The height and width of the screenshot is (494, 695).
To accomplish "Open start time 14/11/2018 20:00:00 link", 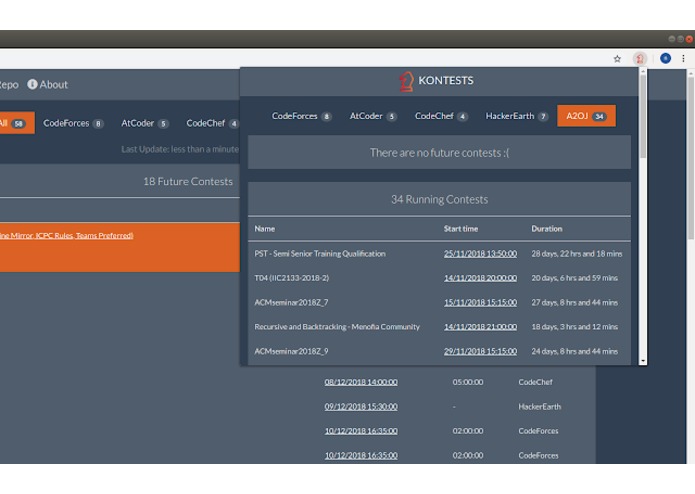I will [480, 278].
